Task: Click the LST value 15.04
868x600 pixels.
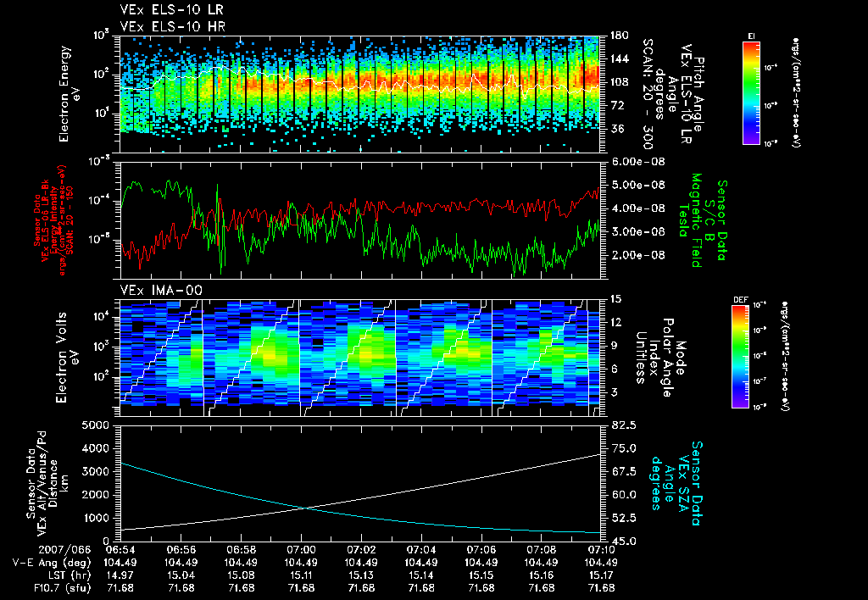Action: pyautogui.click(x=181, y=575)
